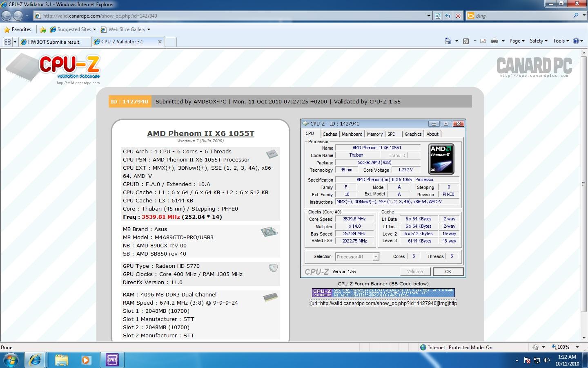588x368 pixels.
Task: Click the Validate button in CPU-Z
Action: [415, 272]
